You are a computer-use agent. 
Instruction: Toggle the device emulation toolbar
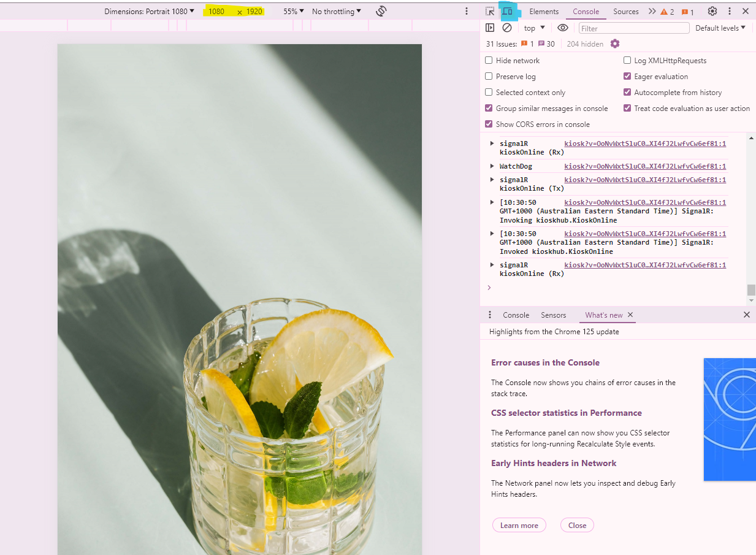[507, 11]
